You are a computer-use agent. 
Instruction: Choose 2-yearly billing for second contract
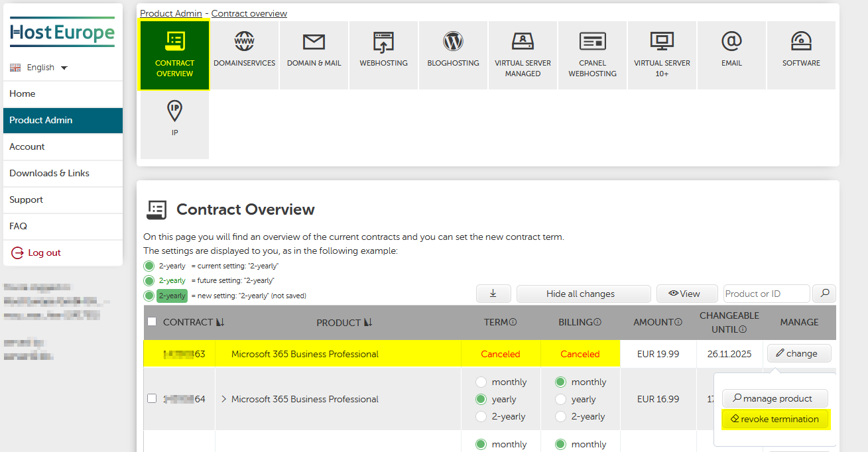tap(561, 417)
